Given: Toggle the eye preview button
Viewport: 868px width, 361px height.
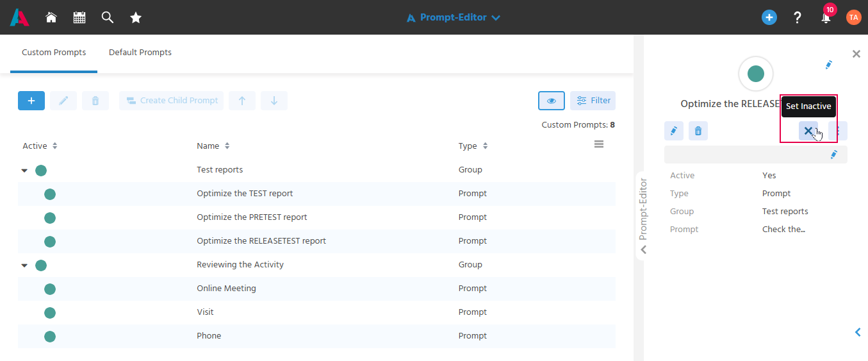Looking at the screenshot, I should pyautogui.click(x=552, y=101).
